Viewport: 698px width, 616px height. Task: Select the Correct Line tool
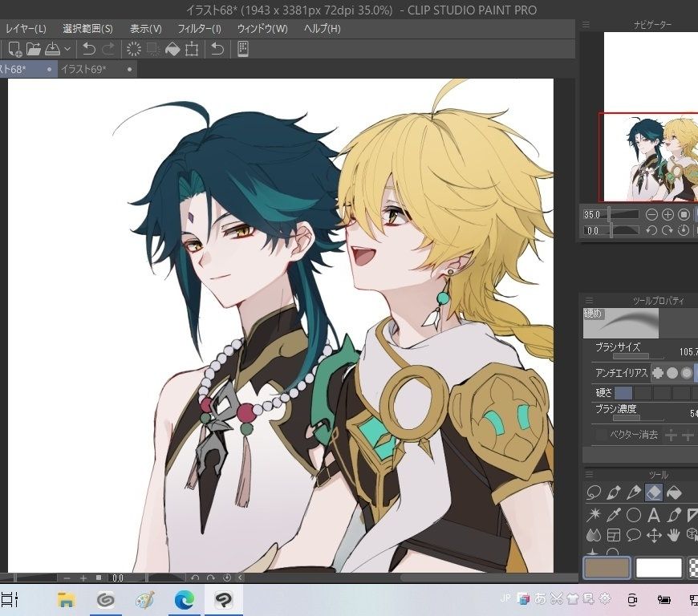tap(674, 515)
